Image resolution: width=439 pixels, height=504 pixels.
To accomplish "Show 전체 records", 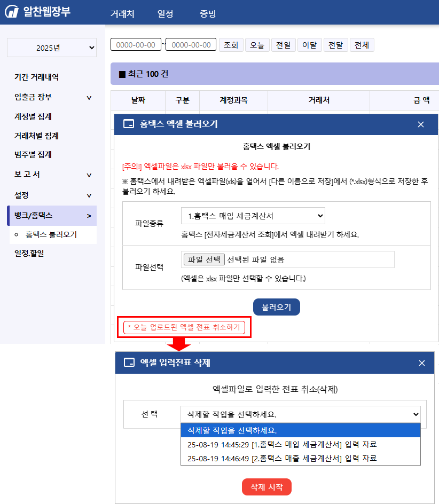I will (362, 45).
